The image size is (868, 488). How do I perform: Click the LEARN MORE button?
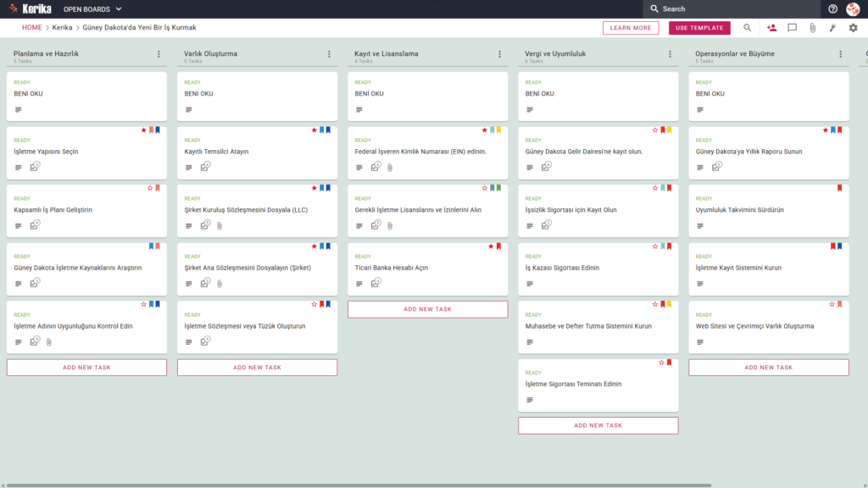tap(631, 28)
